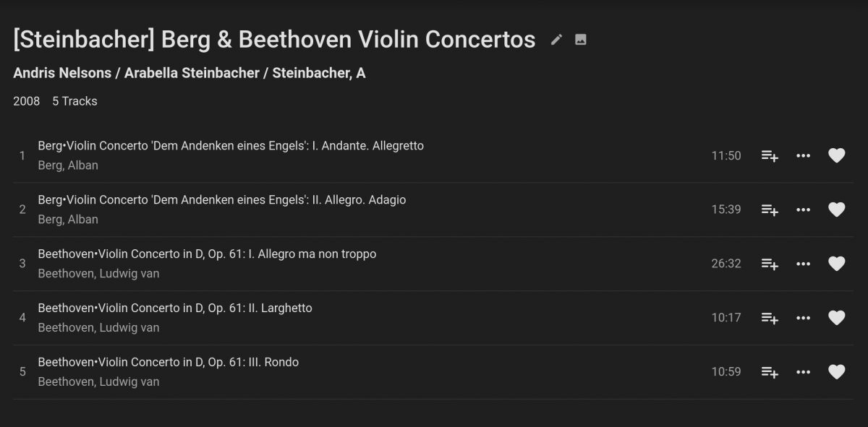The image size is (868, 427).
Task: Add track 4 Larghetto to playlist
Action: (x=770, y=318)
